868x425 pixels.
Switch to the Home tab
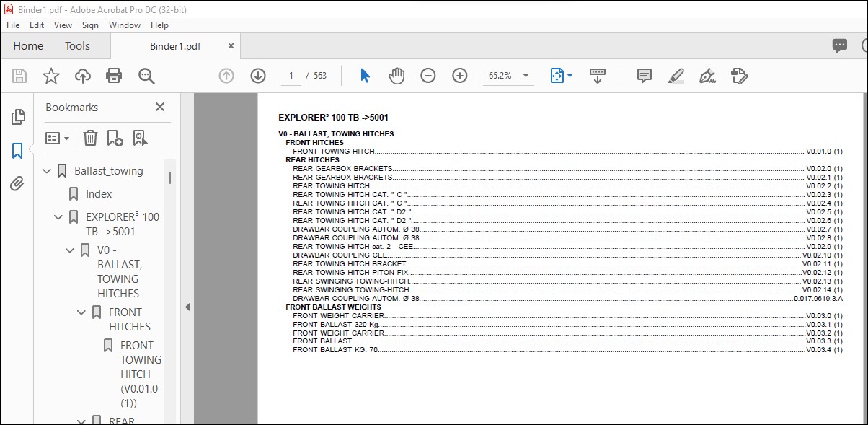pos(28,46)
